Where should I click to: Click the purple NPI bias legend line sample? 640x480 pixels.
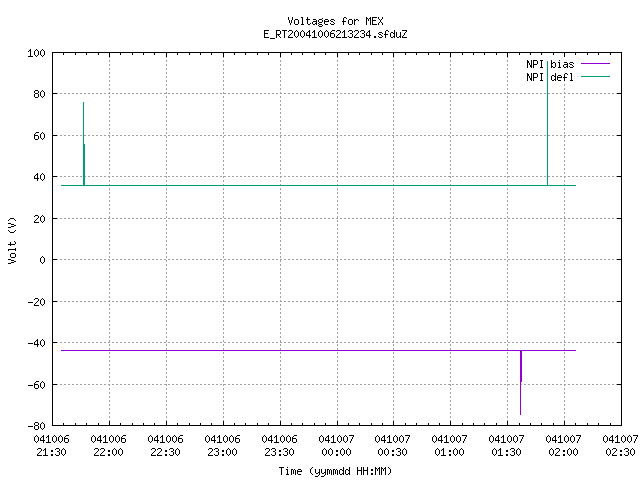click(595, 64)
